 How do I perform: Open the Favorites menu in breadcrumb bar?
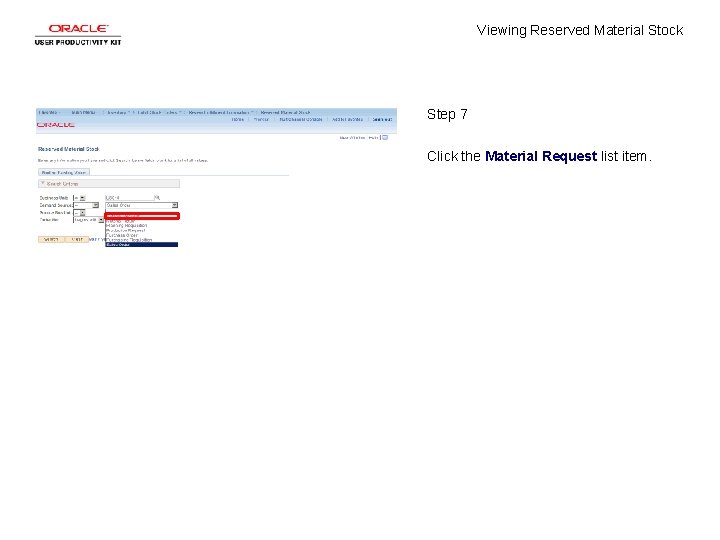[49, 112]
